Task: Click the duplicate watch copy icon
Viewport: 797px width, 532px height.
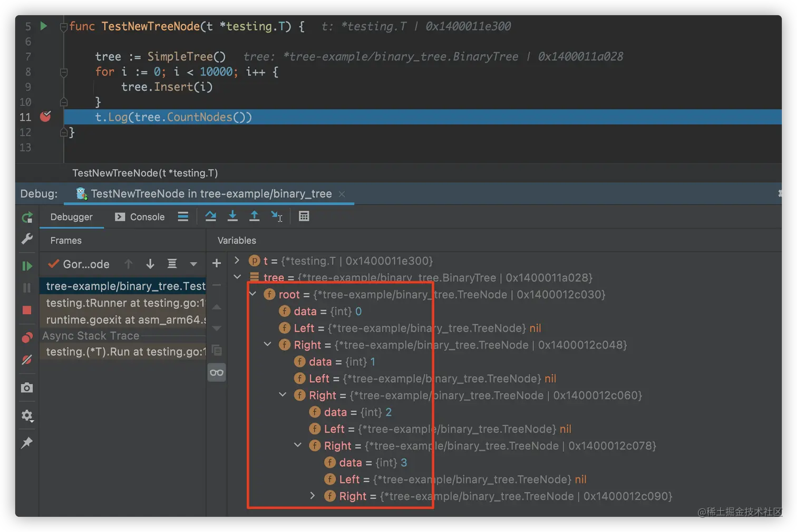Action: tap(217, 350)
